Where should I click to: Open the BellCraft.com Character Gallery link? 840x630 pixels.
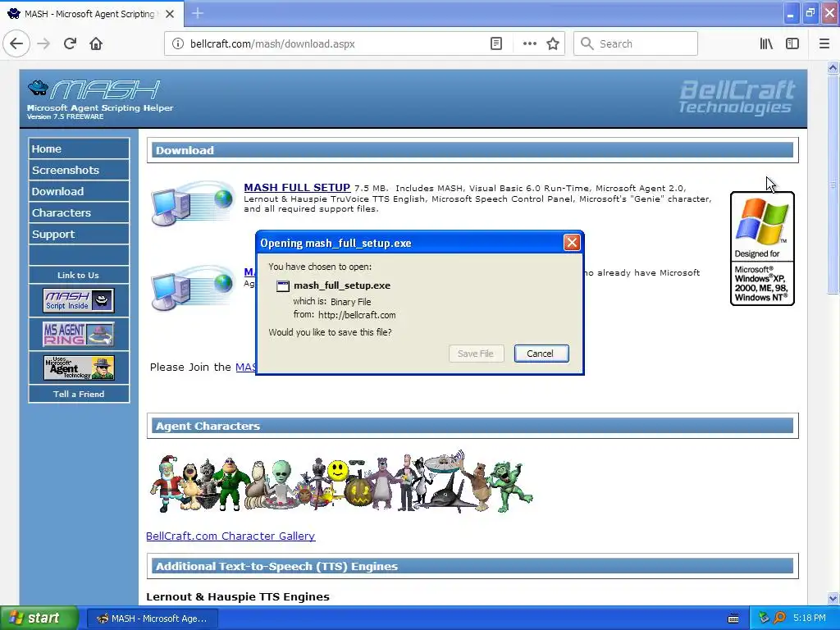[x=231, y=536]
